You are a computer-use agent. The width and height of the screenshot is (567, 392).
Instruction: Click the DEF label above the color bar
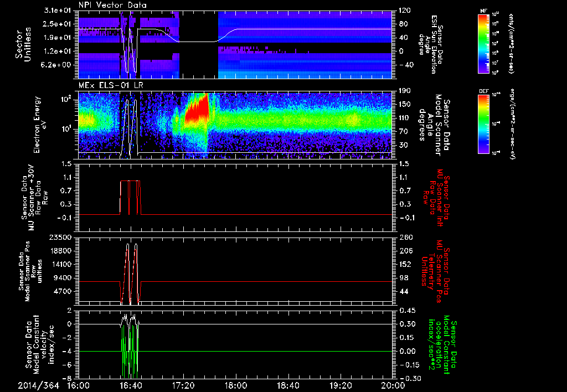tap(483, 91)
